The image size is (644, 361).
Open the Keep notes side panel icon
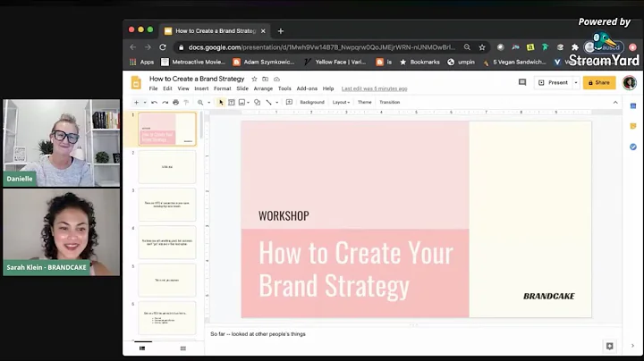[x=633, y=126]
